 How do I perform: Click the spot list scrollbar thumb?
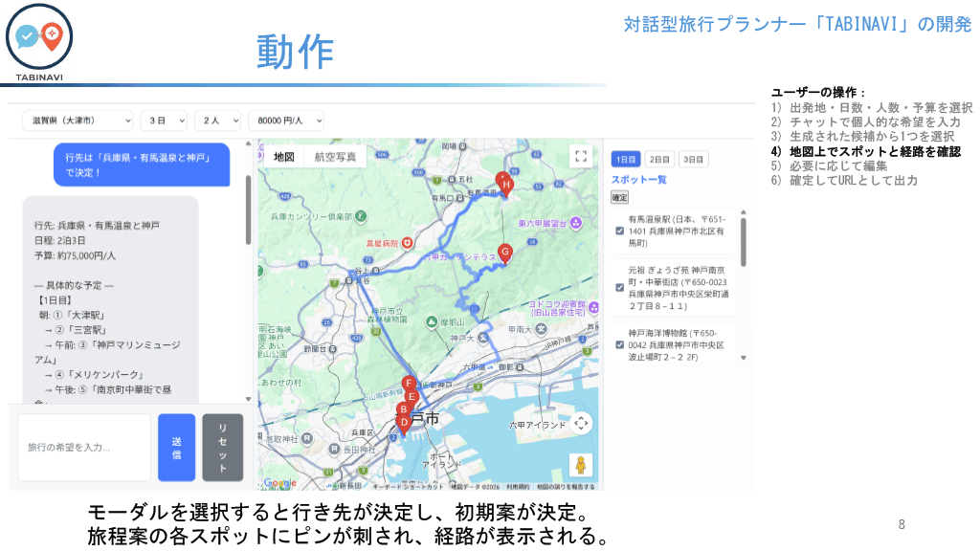point(743,242)
